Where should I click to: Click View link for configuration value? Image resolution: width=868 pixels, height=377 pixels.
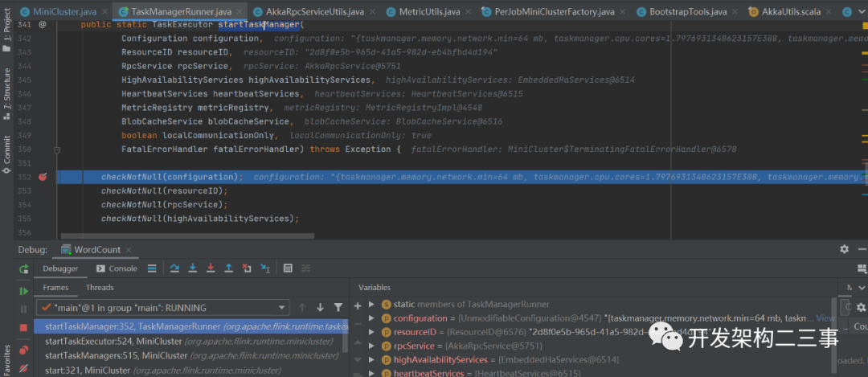(x=825, y=318)
